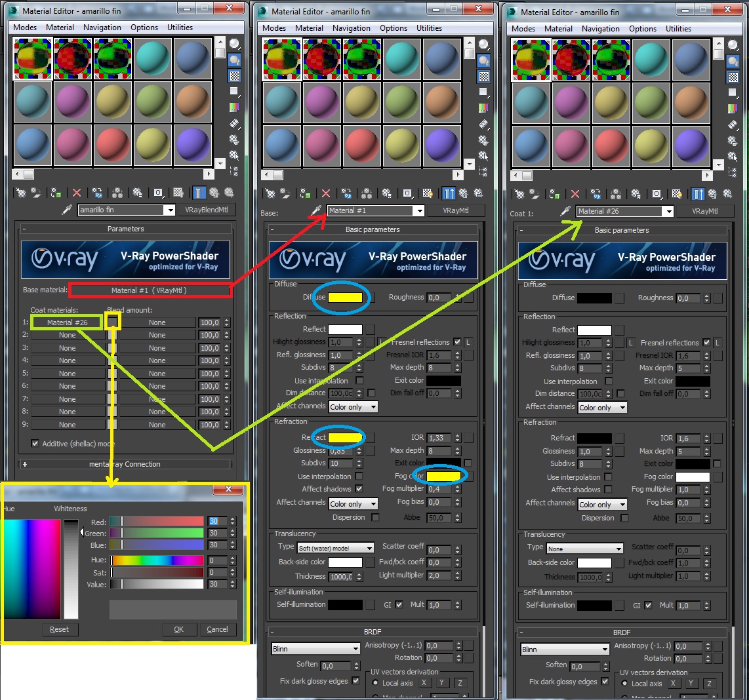The image size is (749, 700).
Task: Click Get Material icon in right editor
Action: (x=519, y=194)
